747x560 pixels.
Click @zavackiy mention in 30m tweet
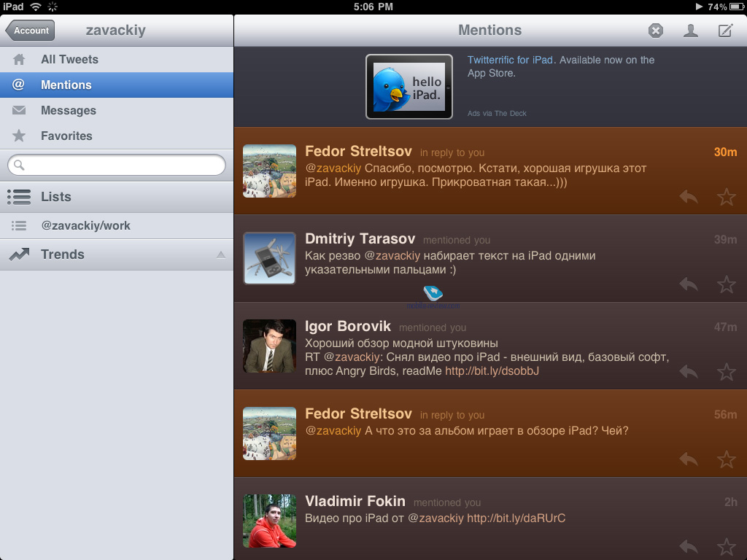tap(333, 168)
